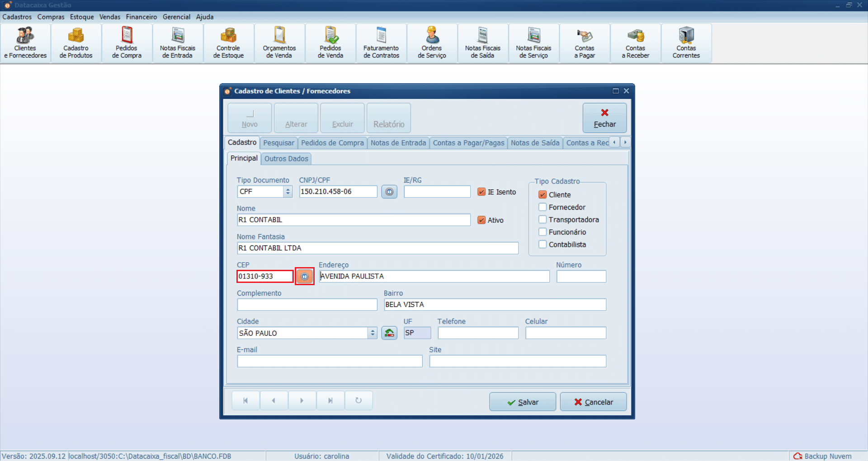Viewport: 868px width, 461px height.
Task: Expand the Cidade dropdown list
Action: click(373, 333)
